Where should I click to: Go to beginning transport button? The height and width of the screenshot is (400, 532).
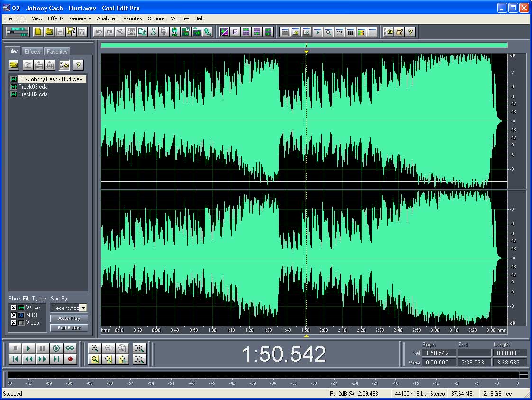click(x=15, y=359)
